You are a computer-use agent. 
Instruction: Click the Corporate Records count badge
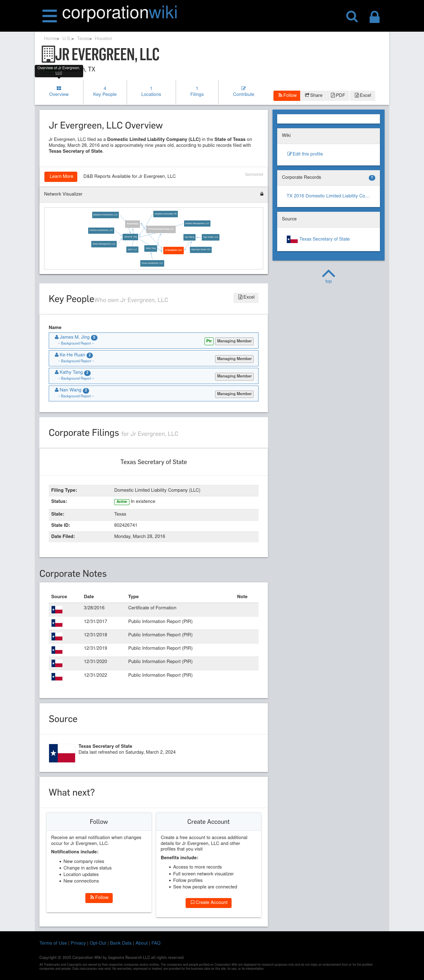pos(372,178)
